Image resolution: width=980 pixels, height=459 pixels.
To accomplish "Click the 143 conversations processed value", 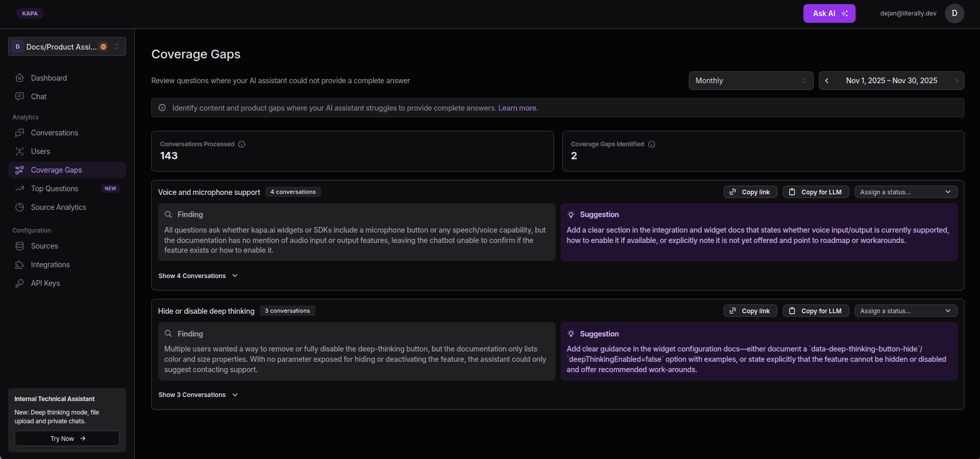I will (x=169, y=156).
